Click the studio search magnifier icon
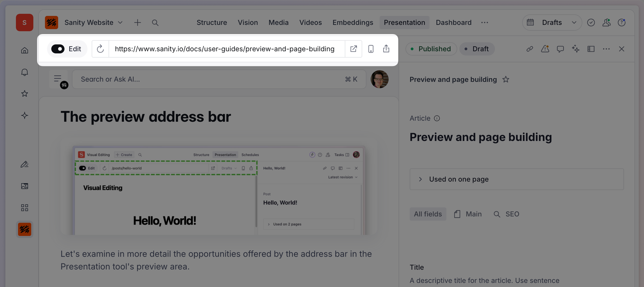644x287 pixels. pyautogui.click(x=155, y=22)
